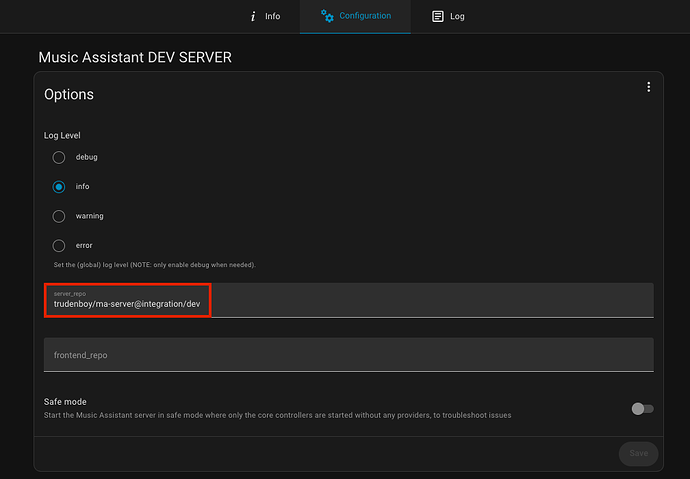Toggle the Safe mode switch

tap(642, 409)
